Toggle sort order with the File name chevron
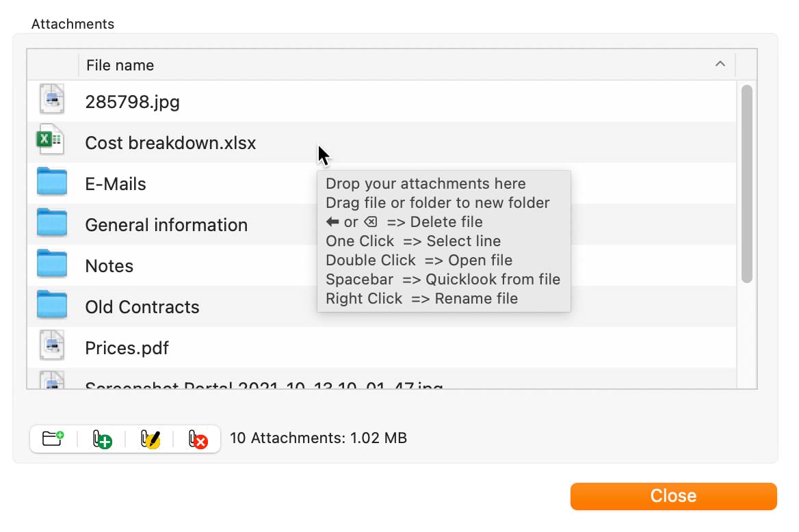799x532 pixels. point(720,64)
